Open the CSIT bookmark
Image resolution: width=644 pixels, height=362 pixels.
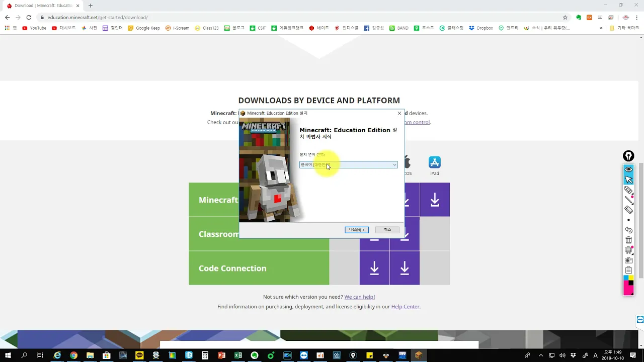tap(258, 28)
